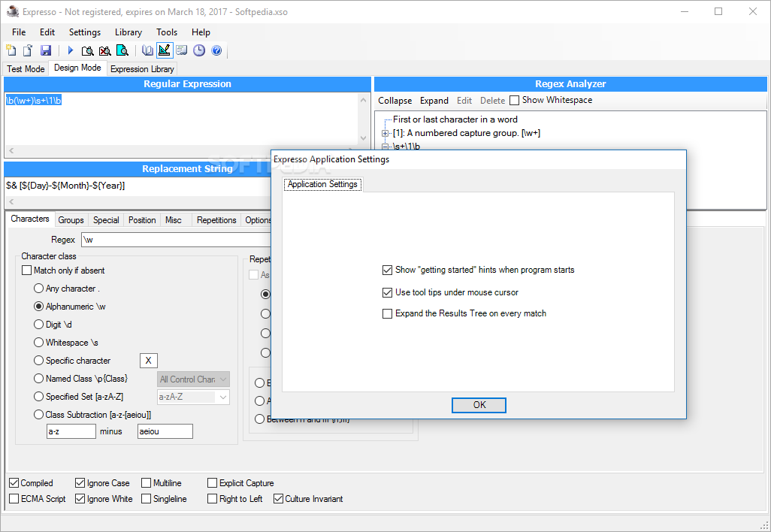Screen dimensions: 771x532
Task: Open the Tools menu
Action: (x=167, y=32)
